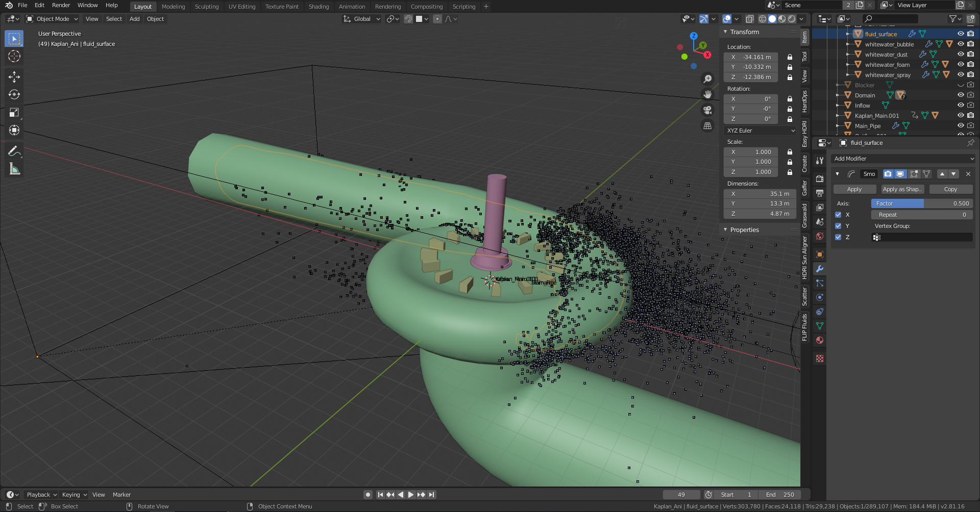This screenshot has height=512, width=980.
Task: Adjust the Repeat slider value
Action: [922, 215]
